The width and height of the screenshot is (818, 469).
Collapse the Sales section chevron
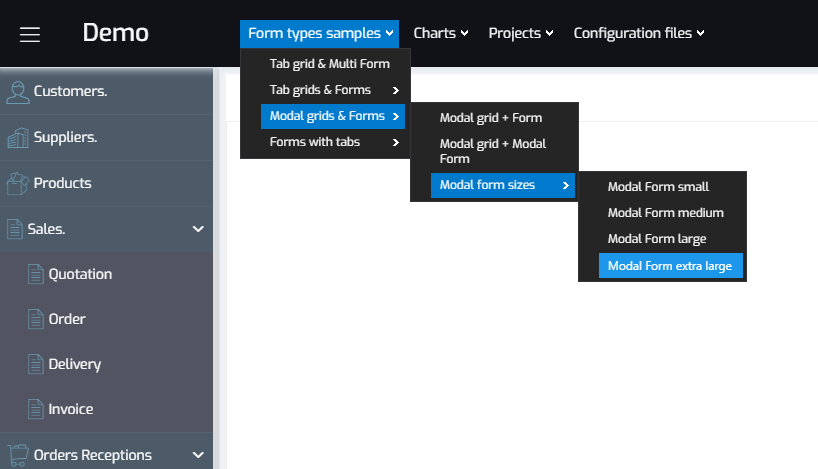198,229
